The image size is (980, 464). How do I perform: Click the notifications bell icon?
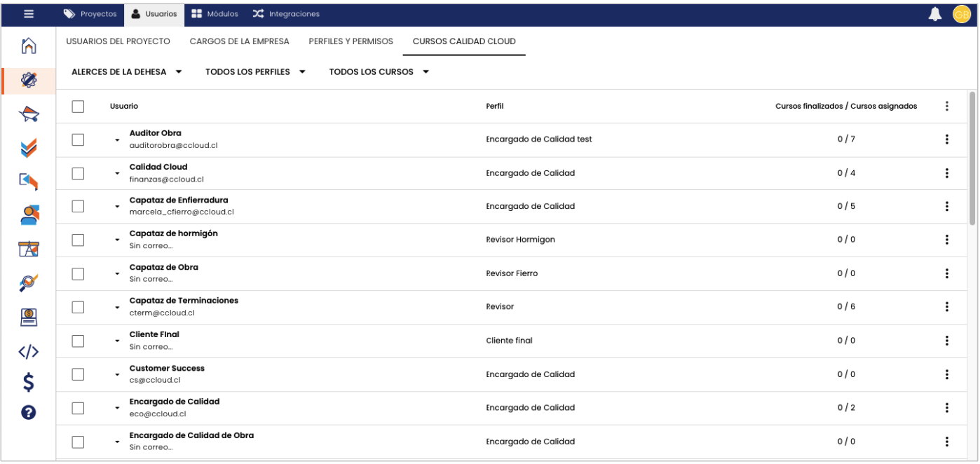[x=935, y=13]
